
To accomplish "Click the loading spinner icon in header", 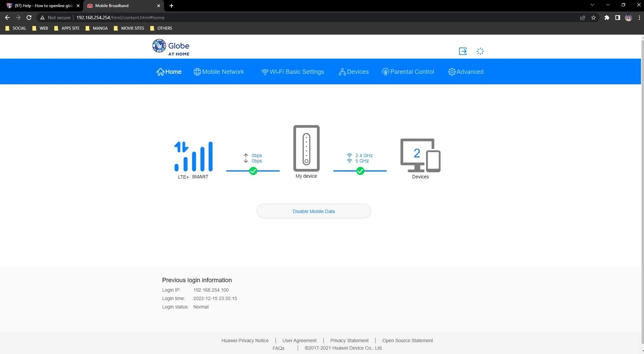I will point(480,51).
